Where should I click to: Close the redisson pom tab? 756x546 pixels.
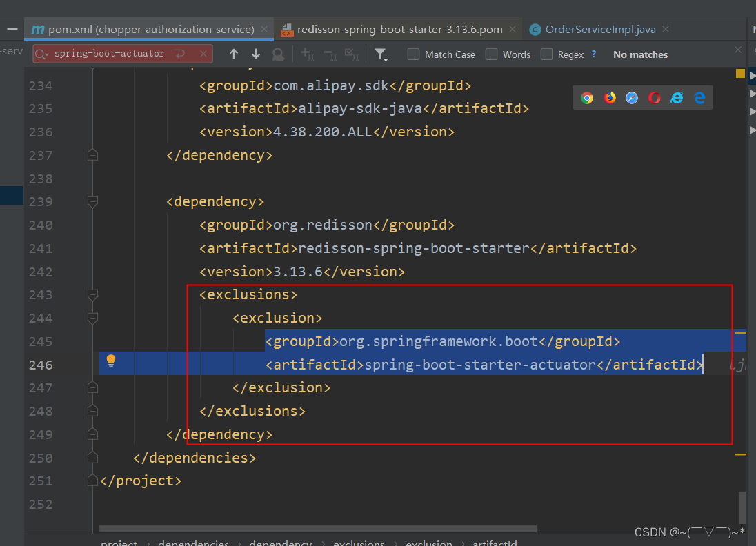click(x=513, y=29)
